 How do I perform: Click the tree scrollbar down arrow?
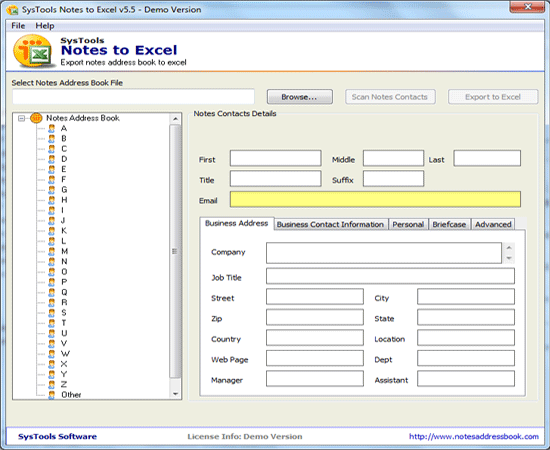point(175,394)
